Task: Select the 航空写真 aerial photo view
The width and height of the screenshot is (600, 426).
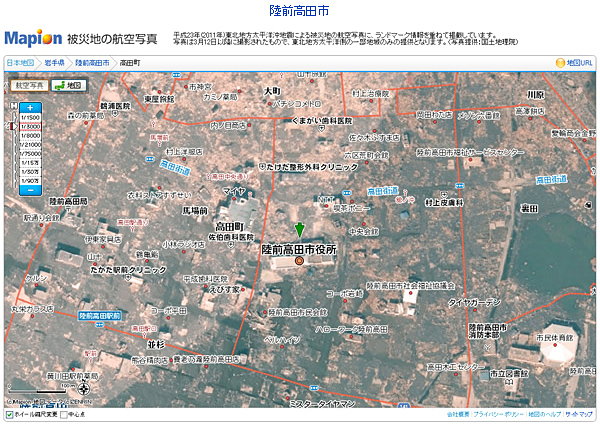Action: [x=30, y=86]
